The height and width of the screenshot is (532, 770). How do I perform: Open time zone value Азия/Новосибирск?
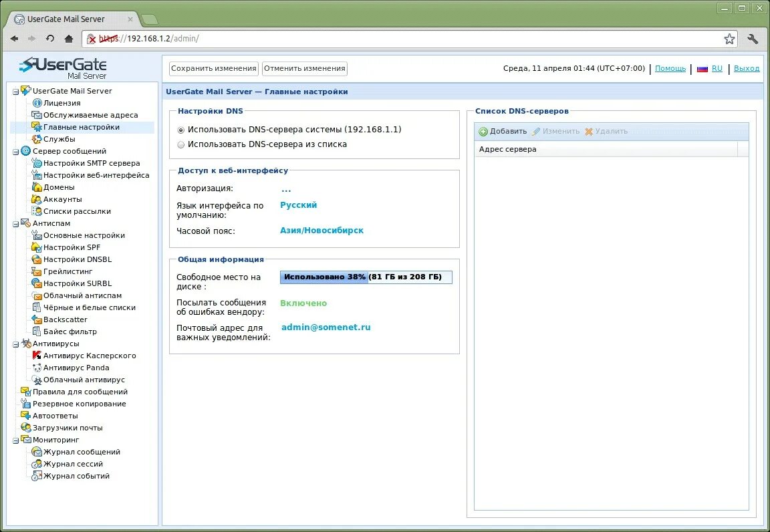(322, 230)
